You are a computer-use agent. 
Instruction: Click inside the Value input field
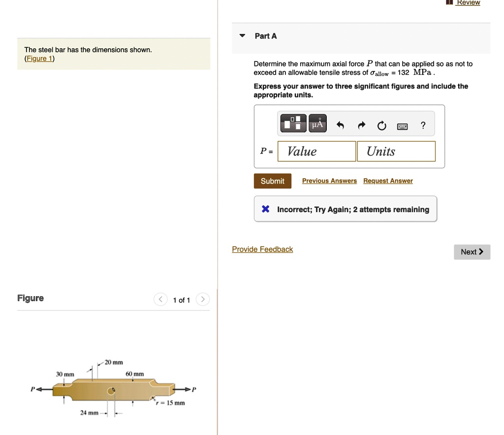(316, 151)
